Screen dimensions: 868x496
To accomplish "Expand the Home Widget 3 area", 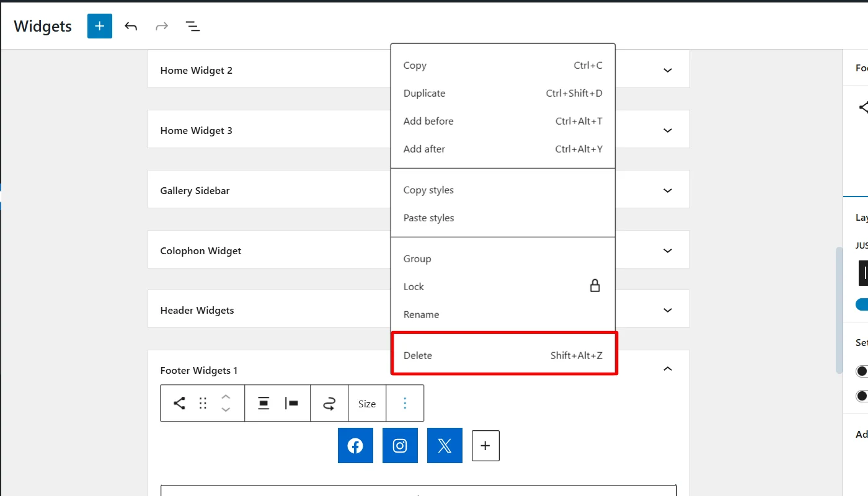I will (x=668, y=130).
